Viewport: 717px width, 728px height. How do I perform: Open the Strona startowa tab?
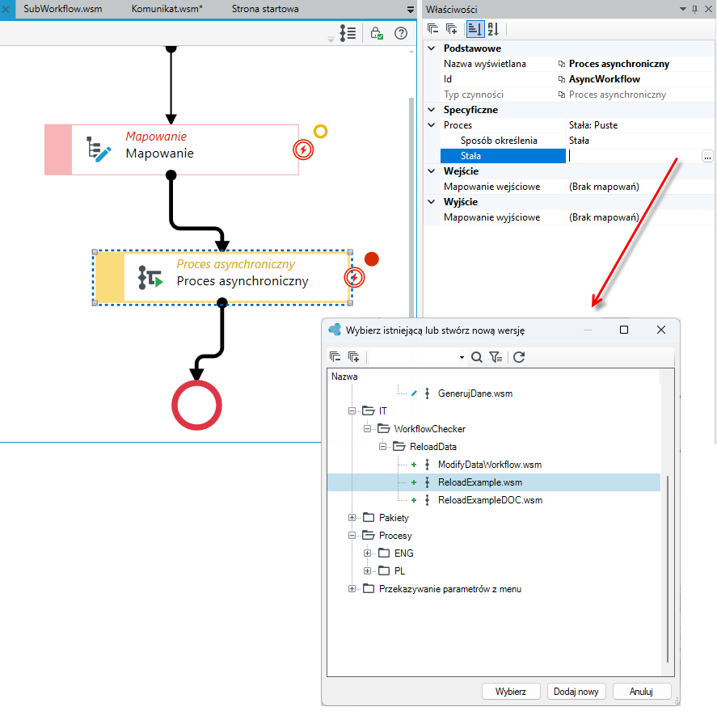click(265, 9)
